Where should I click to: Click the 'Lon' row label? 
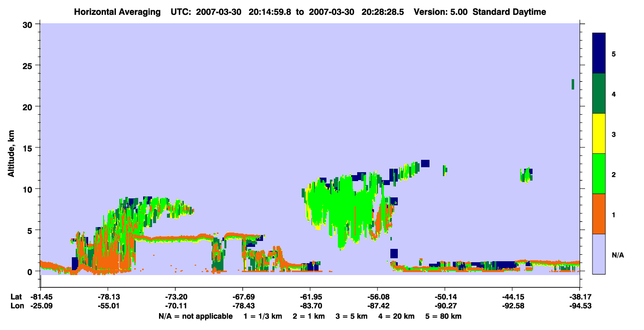(x=16, y=306)
